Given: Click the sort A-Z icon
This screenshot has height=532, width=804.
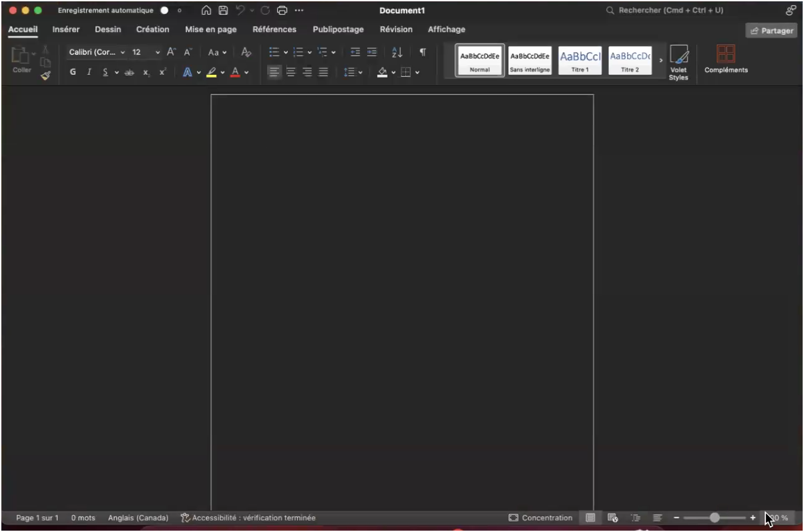Looking at the screenshot, I should pyautogui.click(x=397, y=52).
